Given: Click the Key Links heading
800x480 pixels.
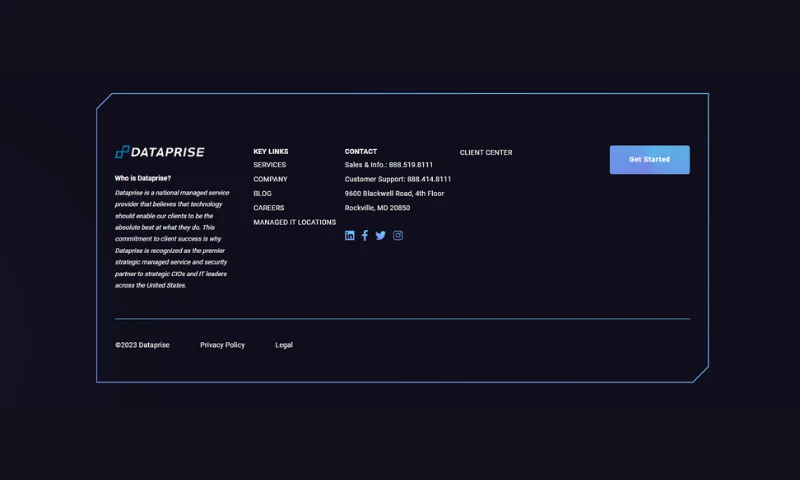Looking at the screenshot, I should click(270, 152).
